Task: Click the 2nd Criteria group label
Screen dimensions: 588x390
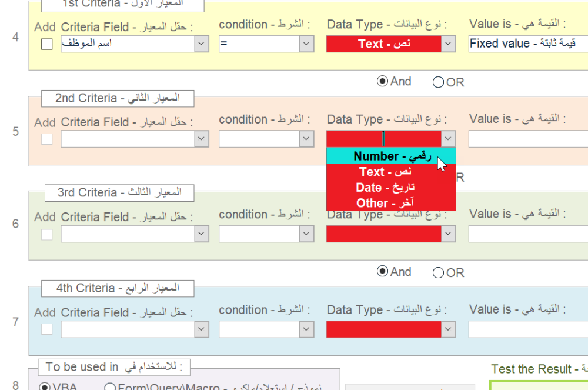Action: click(x=118, y=98)
